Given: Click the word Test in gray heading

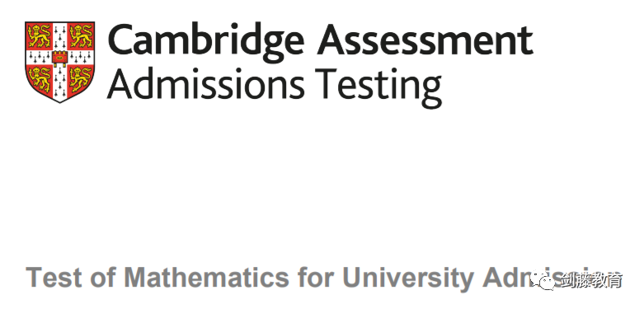Looking at the screenshot, I should (x=54, y=277).
